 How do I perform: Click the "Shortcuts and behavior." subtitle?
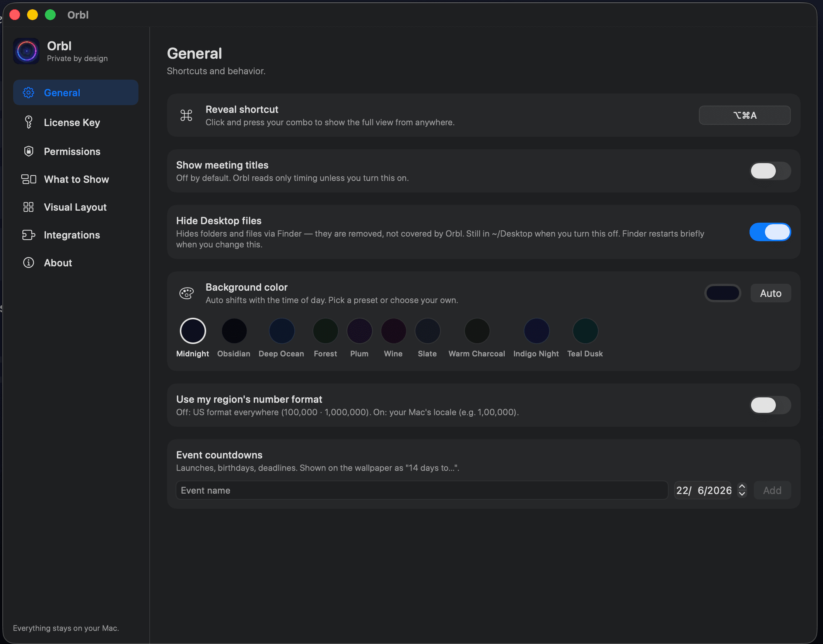(216, 71)
